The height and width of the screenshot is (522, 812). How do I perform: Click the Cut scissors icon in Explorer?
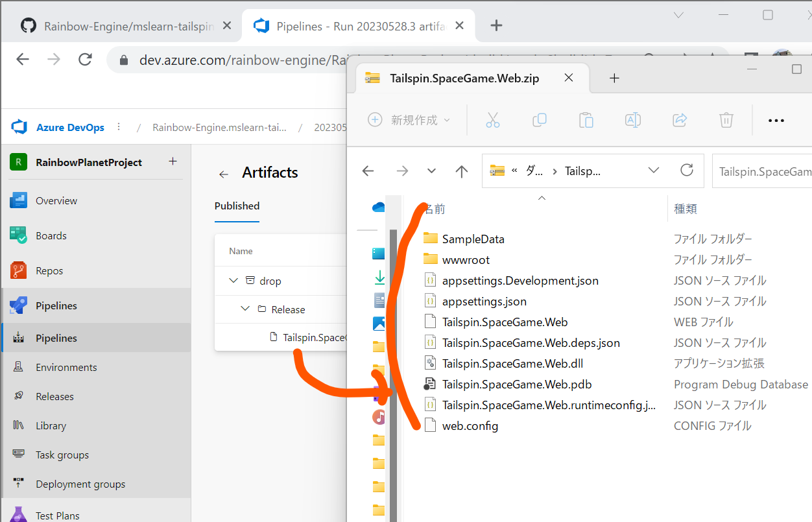tap(493, 120)
